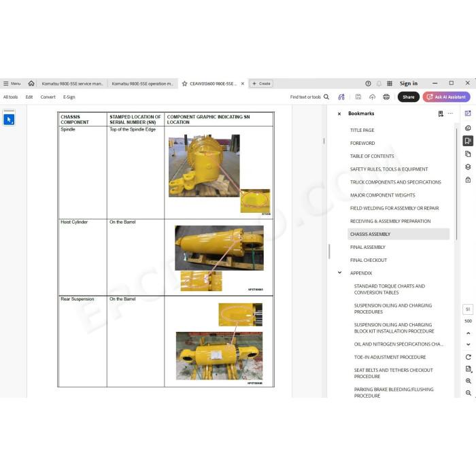Image resolution: width=476 pixels, height=476 pixels.
Task: Select the CHASSIS ASSEMBLY bookmark
Action: coord(398,234)
